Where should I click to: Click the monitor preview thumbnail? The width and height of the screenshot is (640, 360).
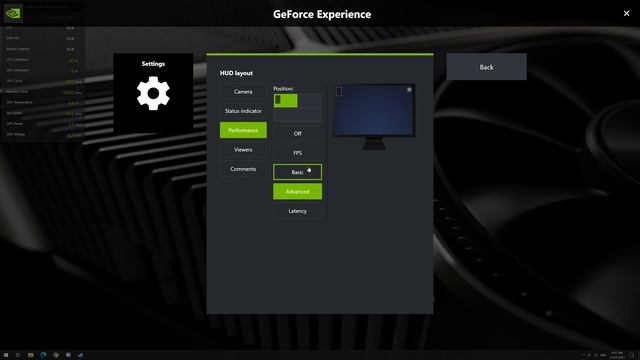coord(374,116)
